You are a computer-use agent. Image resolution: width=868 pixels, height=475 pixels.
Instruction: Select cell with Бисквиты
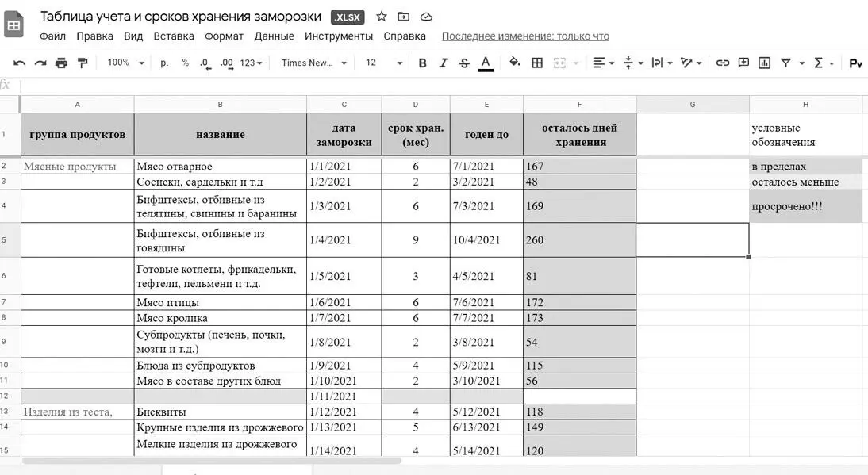221,412
